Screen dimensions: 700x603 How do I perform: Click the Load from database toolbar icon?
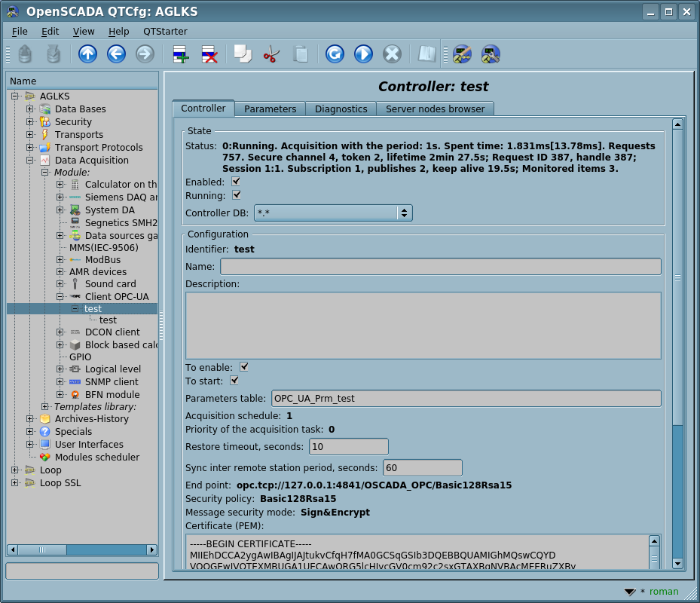pos(25,54)
